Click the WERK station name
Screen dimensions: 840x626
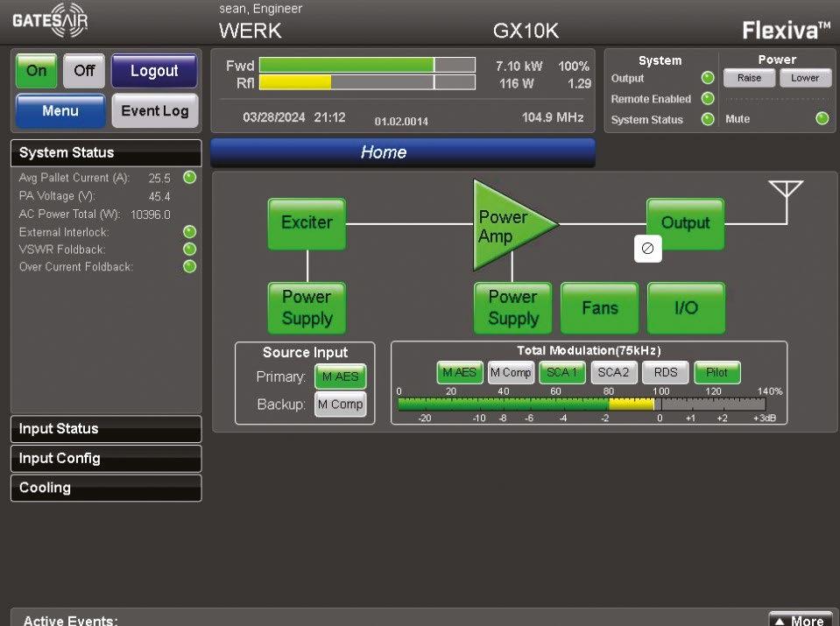pos(251,31)
